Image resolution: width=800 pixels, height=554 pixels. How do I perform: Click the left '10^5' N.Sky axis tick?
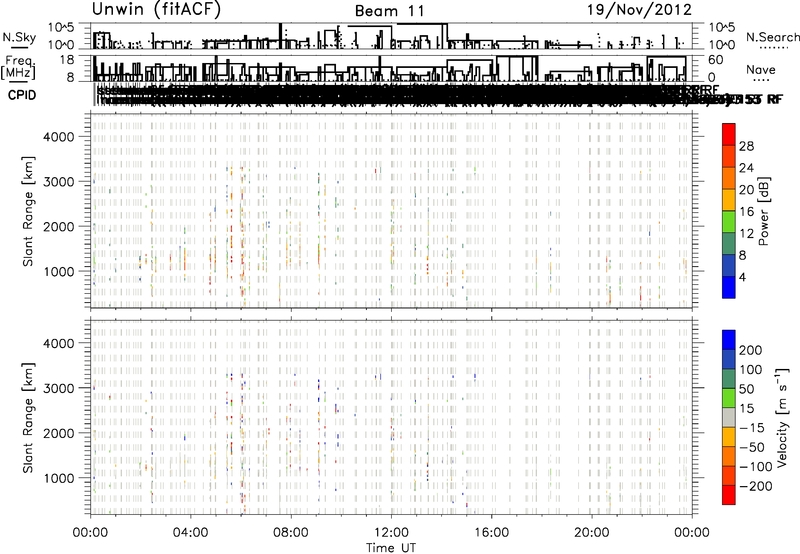(x=61, y=27)
